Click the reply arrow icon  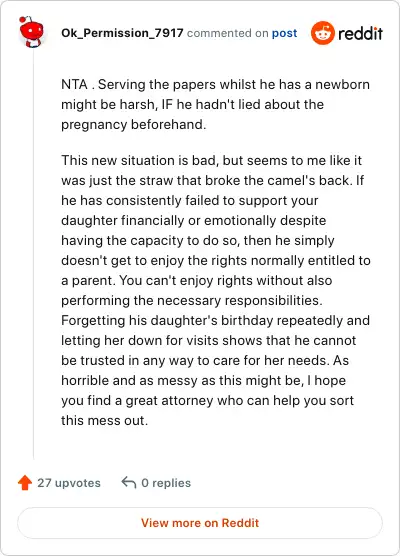tap(129, 483)
